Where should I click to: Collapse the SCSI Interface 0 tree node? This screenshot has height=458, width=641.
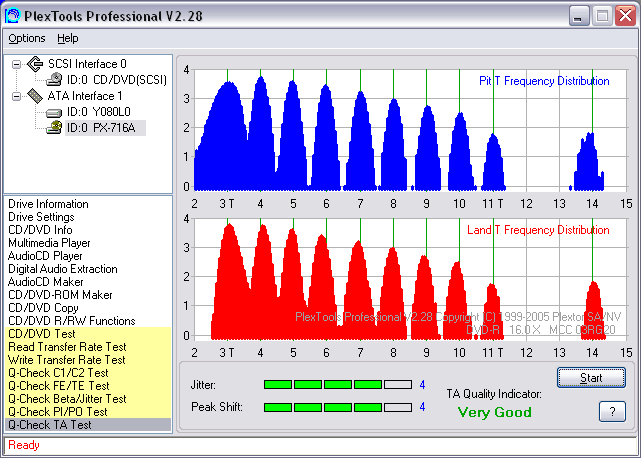click(16, 64)
